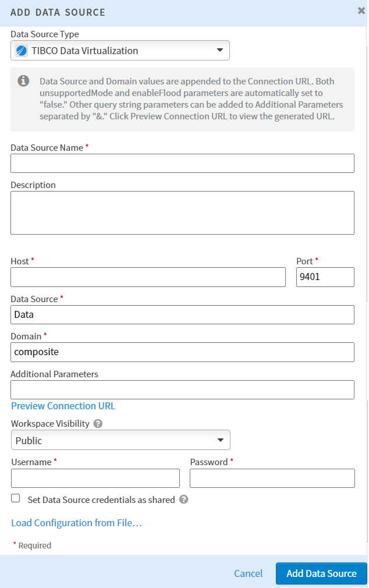369x588 pixels.
Task: Click the Add Data Source button
Action: pyautogui.click(x=321, y=573)
